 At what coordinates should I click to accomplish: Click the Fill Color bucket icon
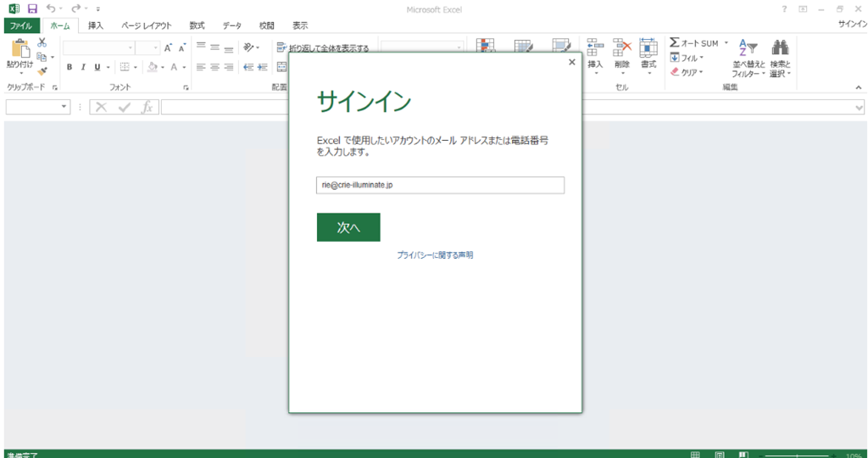tap(153, 67)
